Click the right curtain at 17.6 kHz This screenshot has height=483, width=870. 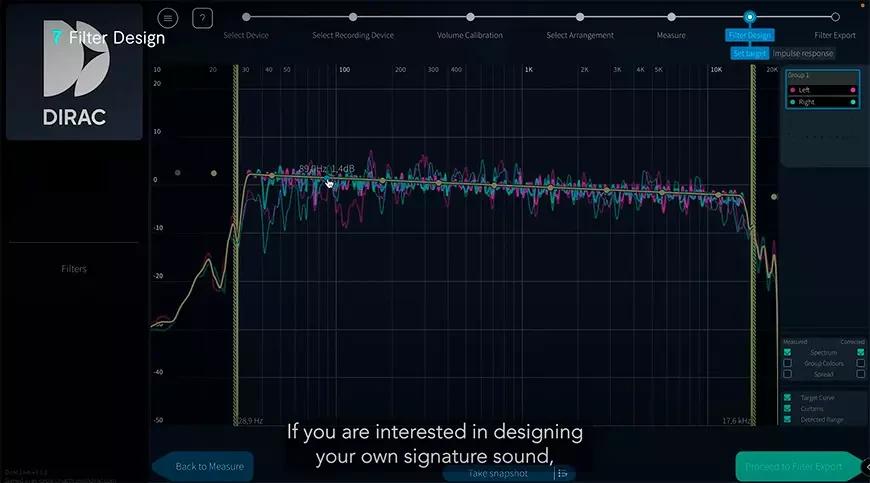pos(754,250)
